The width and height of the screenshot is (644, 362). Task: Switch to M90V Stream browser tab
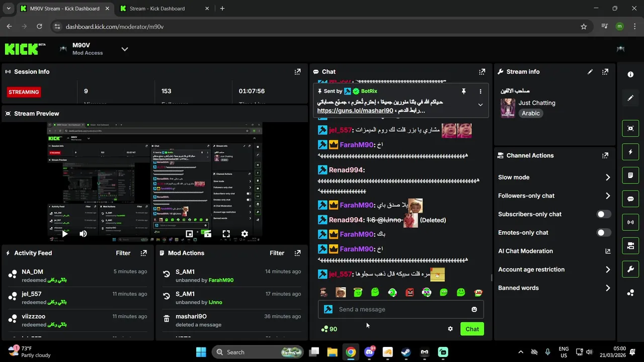point(63,9)
